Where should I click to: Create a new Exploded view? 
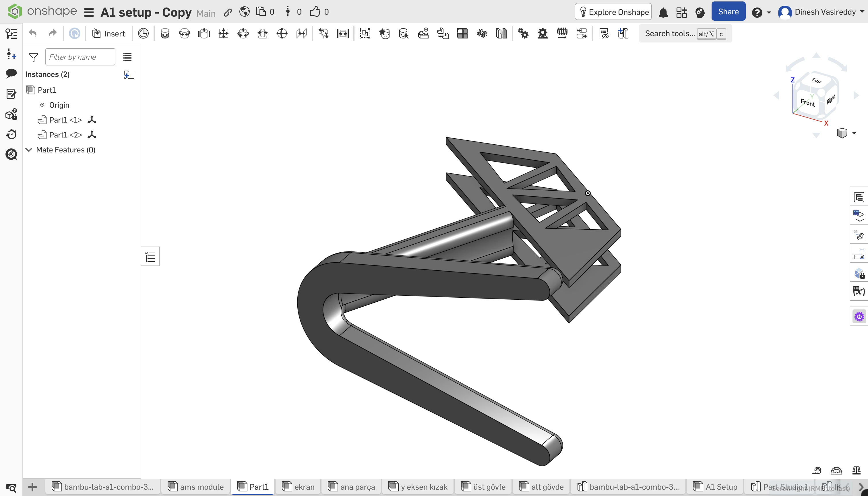coord(623,33)
